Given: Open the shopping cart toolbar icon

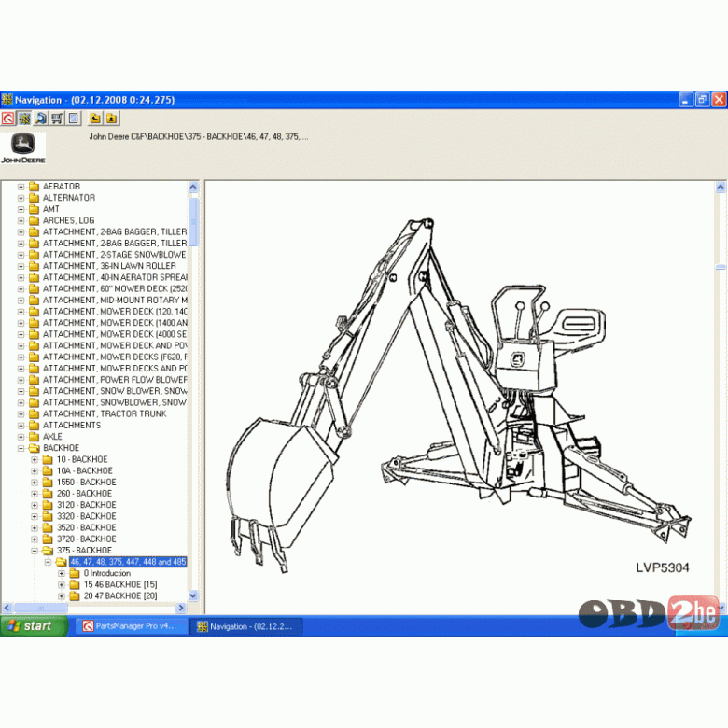Looking at the screenshot, I should [x=57, y=119].
